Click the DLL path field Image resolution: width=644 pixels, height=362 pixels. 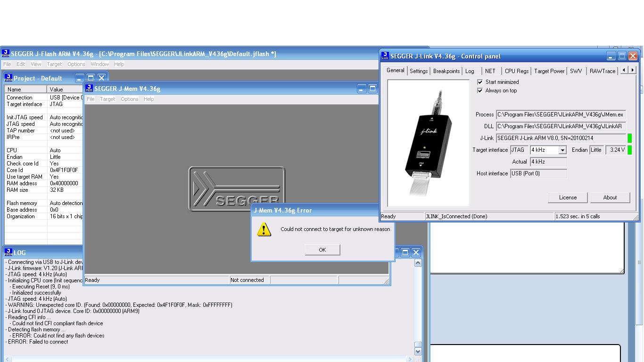pos(561,126)
